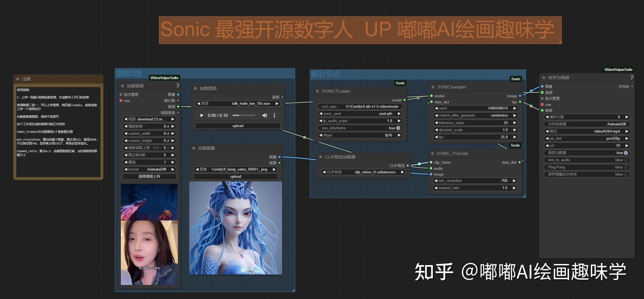
Task: Change dtype using its arrow in SONICTLoader
Action: (399, 135)
